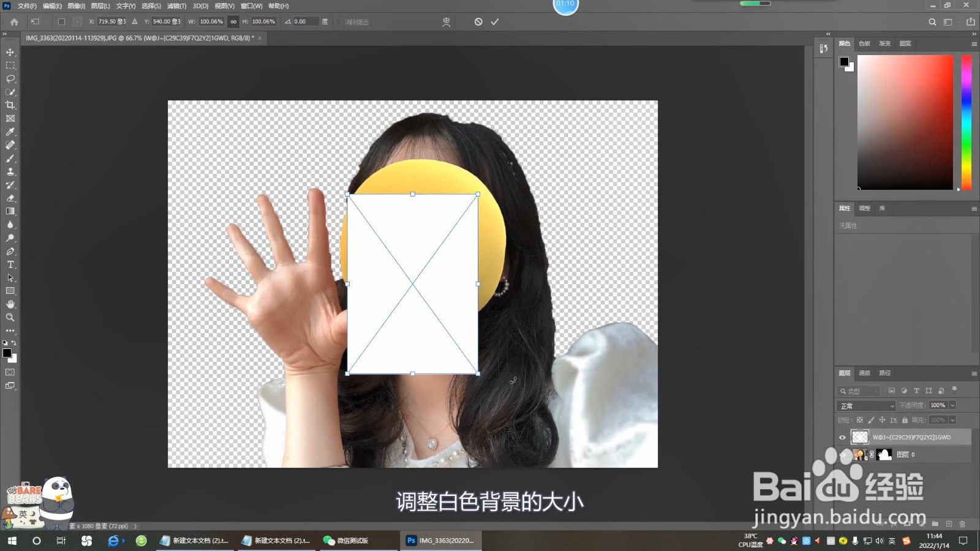Select the Hand tool
Viewport: 980px width, 551px height.
[x=10, y=304]
